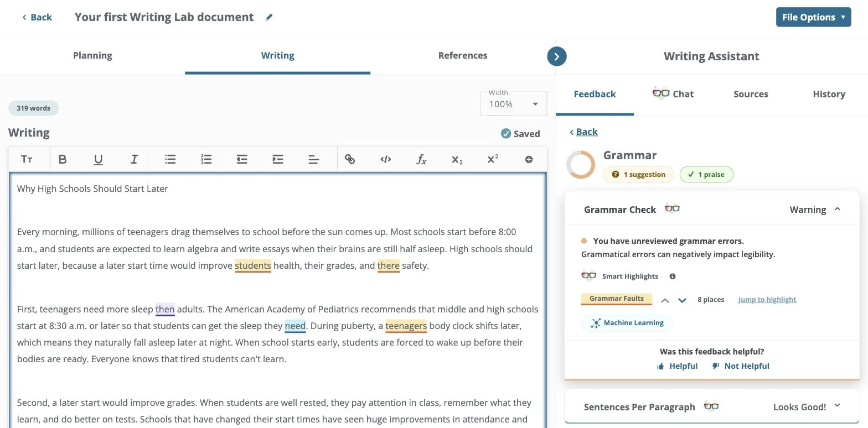Apply superscript formatting
Image resolution: width=868 pixels, height=428 pixels.
pyautogui.click(x=493, y=159)
